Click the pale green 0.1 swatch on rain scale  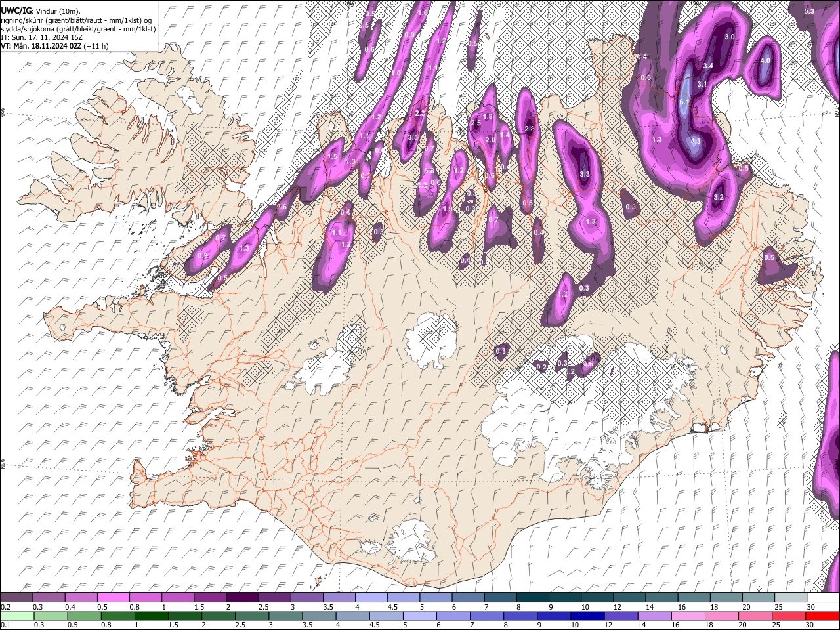pyautogui.click(x=16, y=616)
